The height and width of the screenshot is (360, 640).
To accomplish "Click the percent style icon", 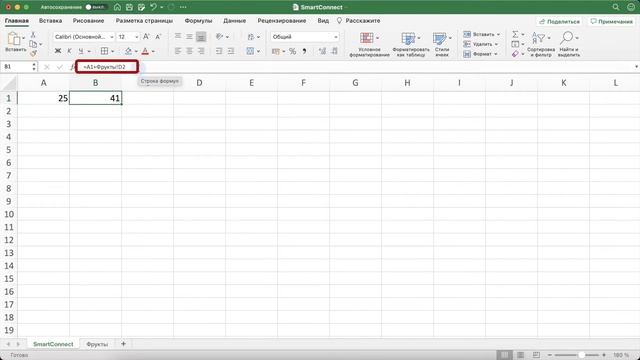I will pyautogui.click(x=292, y=51).
